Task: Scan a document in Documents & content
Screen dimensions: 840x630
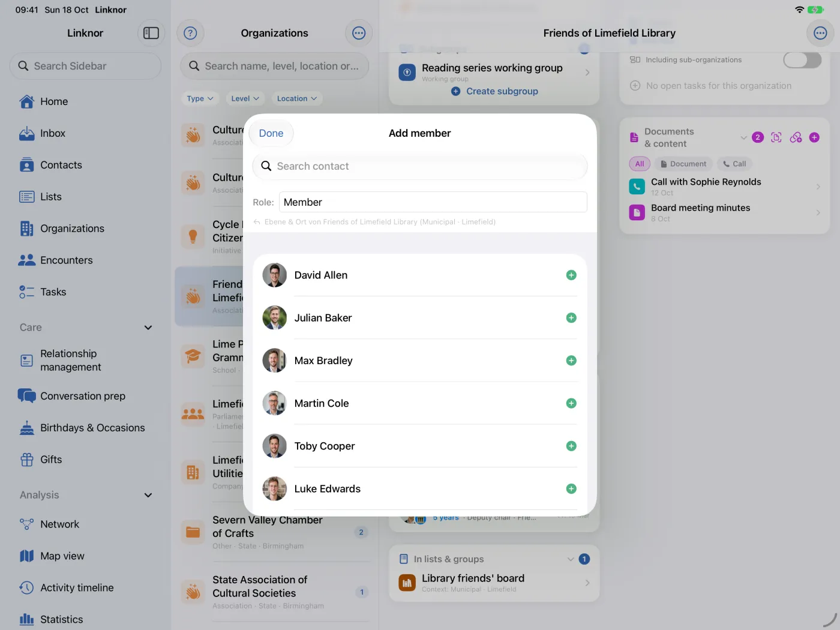Action: pos(776,137)
